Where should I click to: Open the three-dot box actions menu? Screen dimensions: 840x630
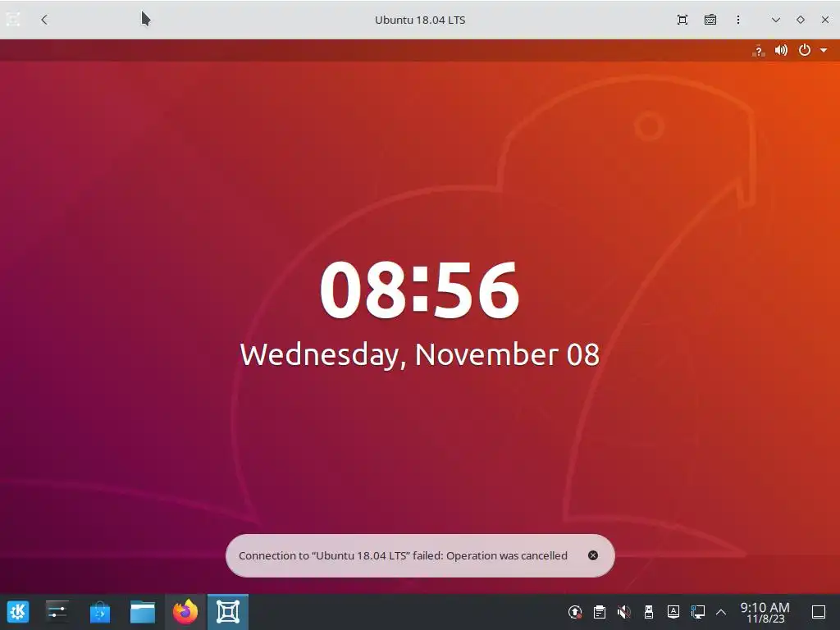[x=737, y=20]
